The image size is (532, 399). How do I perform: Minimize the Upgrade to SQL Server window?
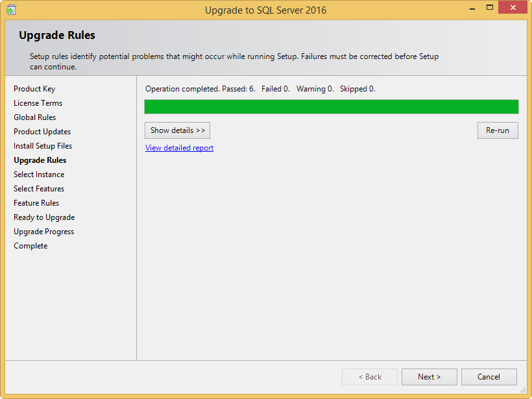coord(472,8)
